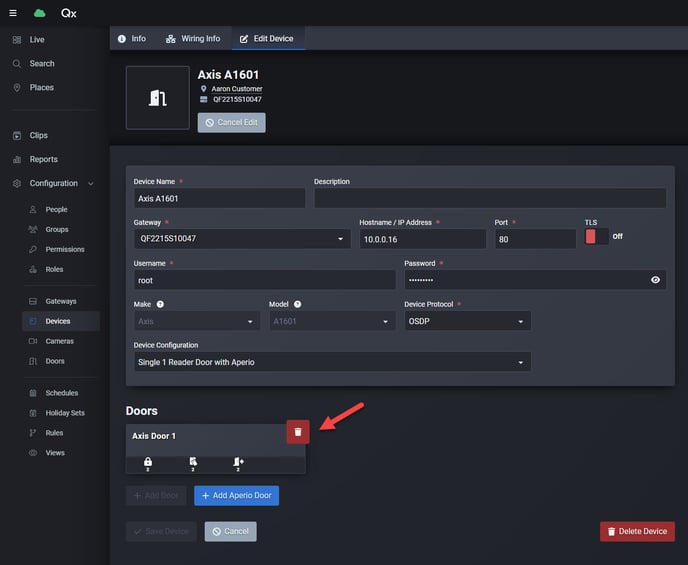The height and width of the screenshot is (565, 688).
Task: Open Views in the sidebar
Action: tap(55, 453)
